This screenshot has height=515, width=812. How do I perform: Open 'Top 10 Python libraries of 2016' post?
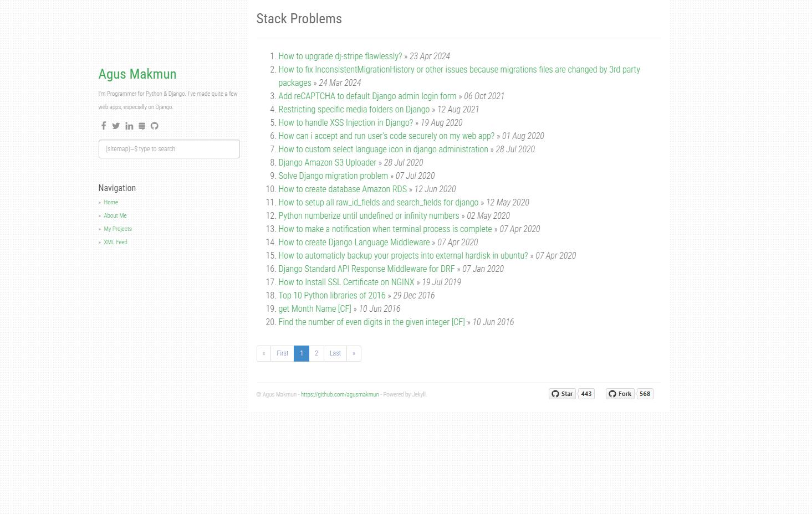331,295
